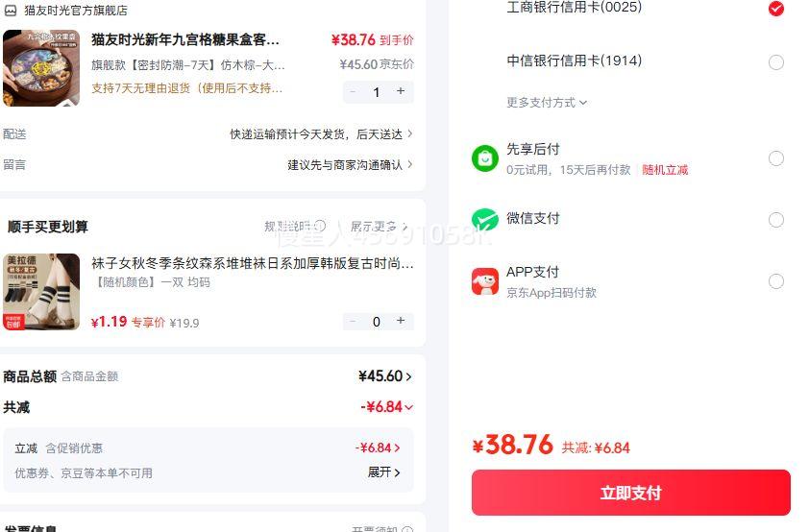The width and height of the screenshot is (809, 532).
Task: Open the 规则说明 info icon
Action: [320, 227]
